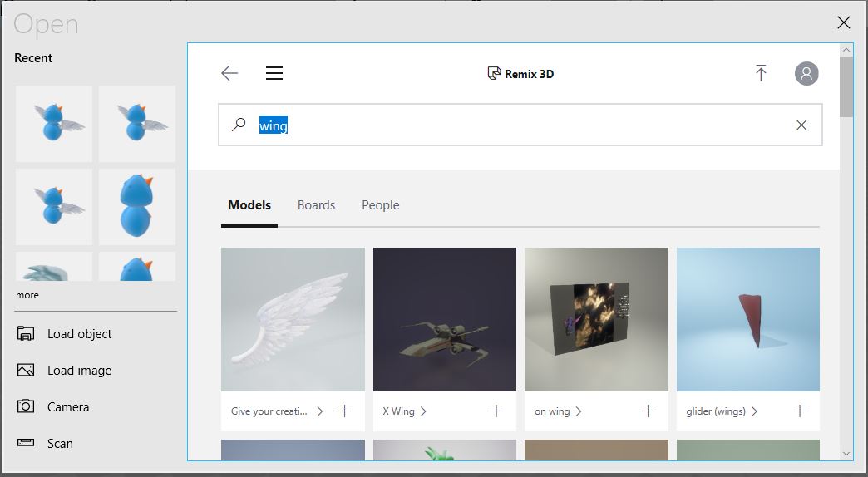Click the search magnifier icon
Image resolution: width=868 pixels, height=477 pixels.
[x=239, y=125]
